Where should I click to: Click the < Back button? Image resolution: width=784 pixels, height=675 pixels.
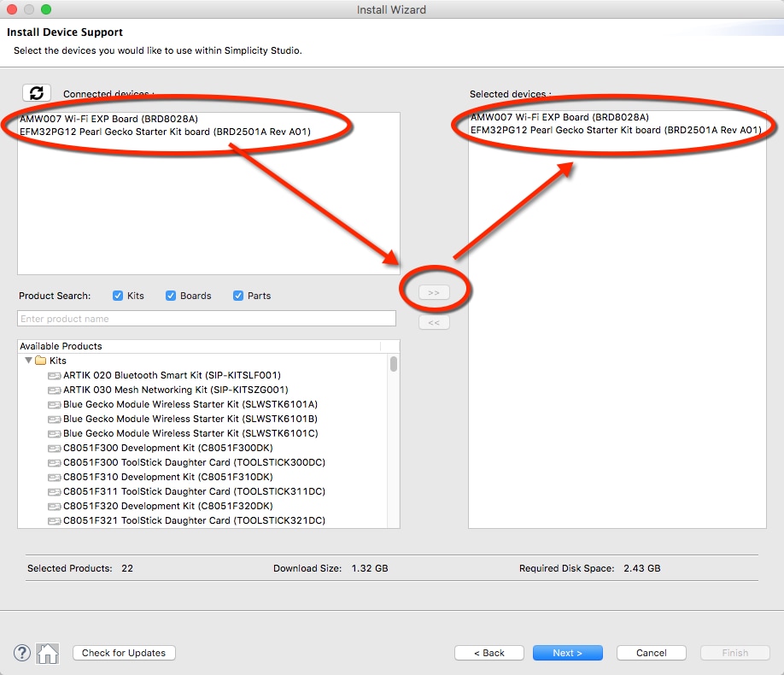[x=489, y=653]
